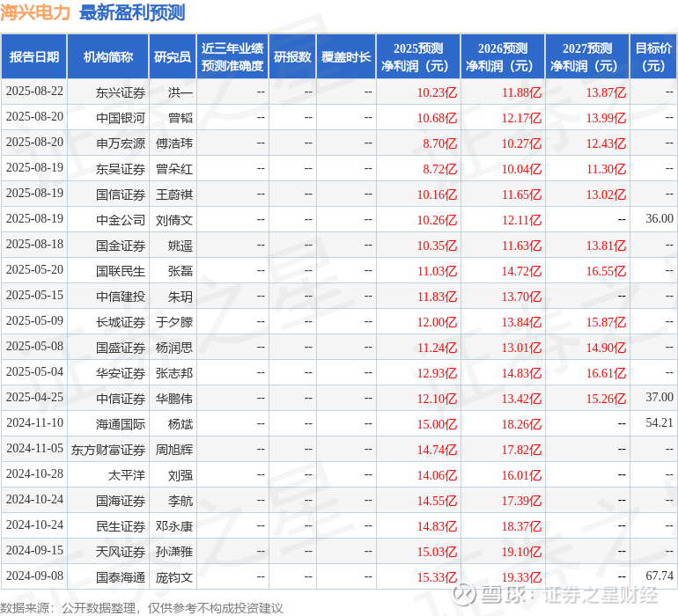Click institution 中信建投
This screenshot has width=678, height=616.
pyautogui.click(x=121, y=296)
